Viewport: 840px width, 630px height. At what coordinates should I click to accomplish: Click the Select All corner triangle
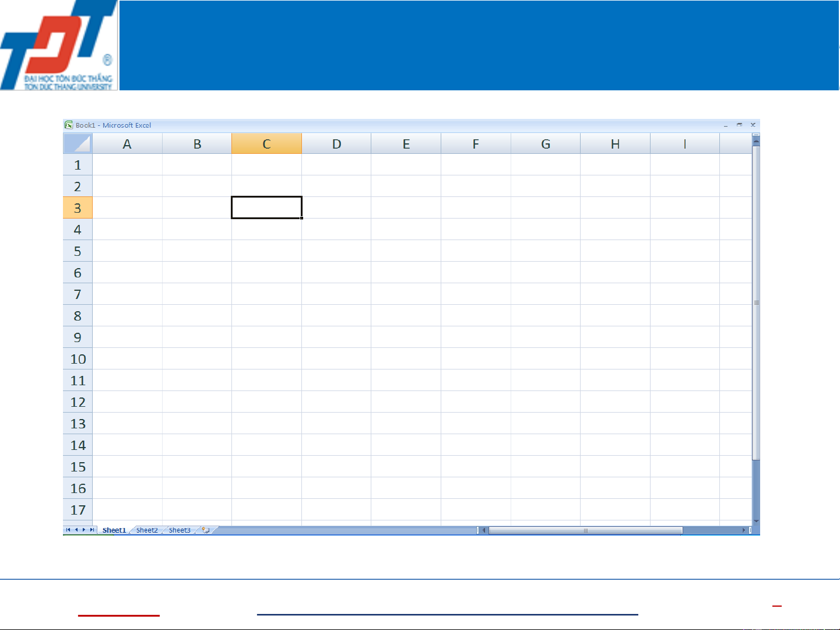pyautogui.click(x=78, y=143)
